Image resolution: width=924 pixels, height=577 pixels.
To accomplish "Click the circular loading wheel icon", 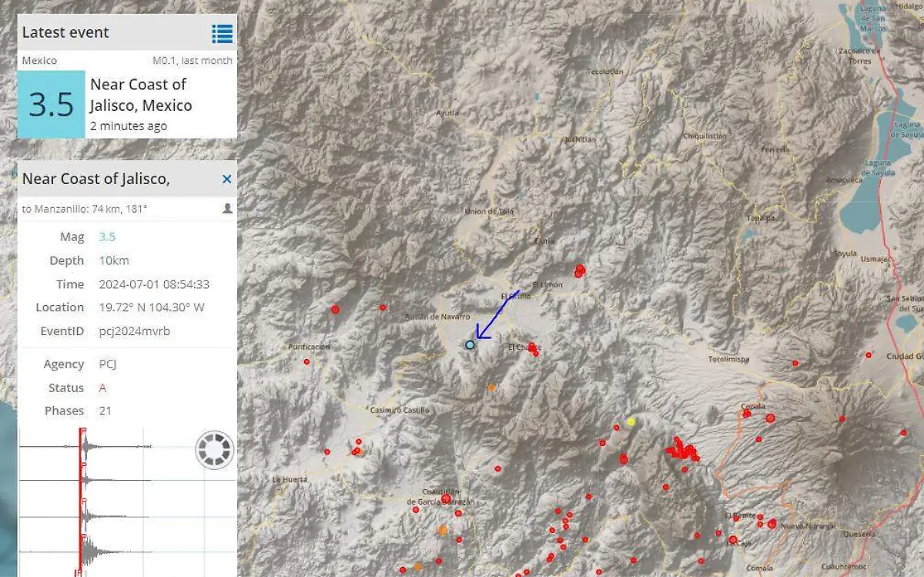I will coord(214,450).
